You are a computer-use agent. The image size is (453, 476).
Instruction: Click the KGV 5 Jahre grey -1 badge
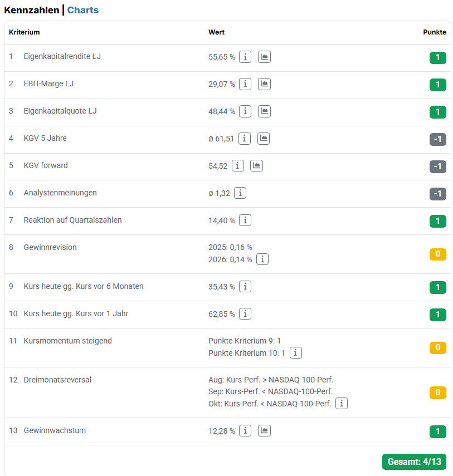coord(437,139)
